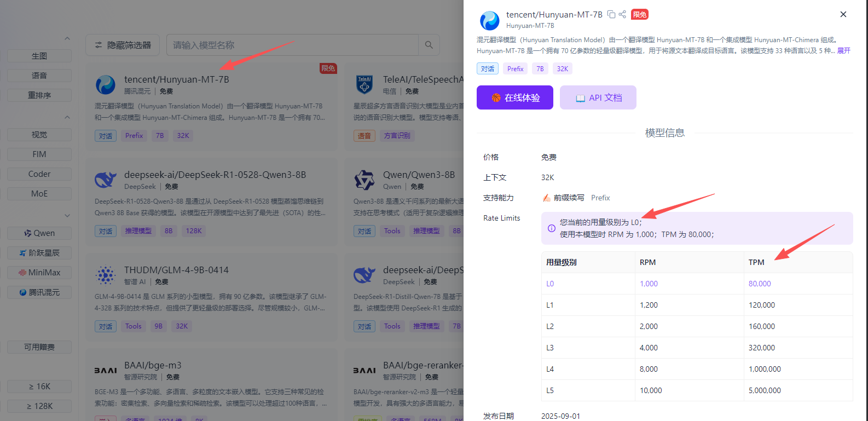Click the Prefix tag in the detail panel
Viewport: 868px width, 421px height.
click(516, 68)
